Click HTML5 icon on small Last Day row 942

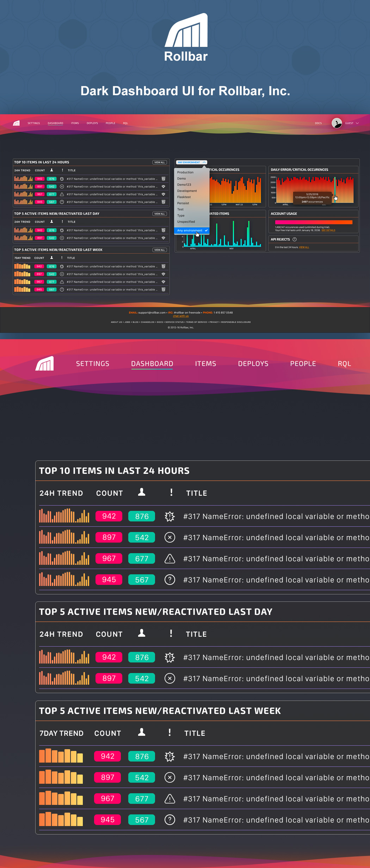pyautogui.click(x=164, y=230)
